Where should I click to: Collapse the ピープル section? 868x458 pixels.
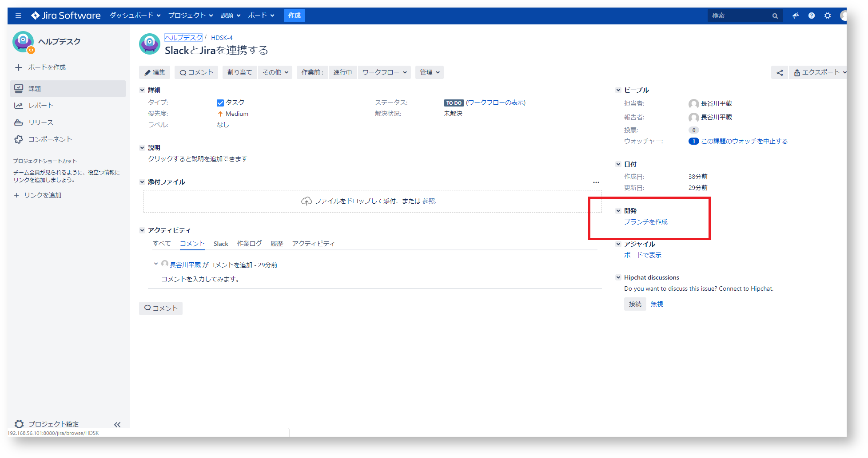[x=618, y=90]
